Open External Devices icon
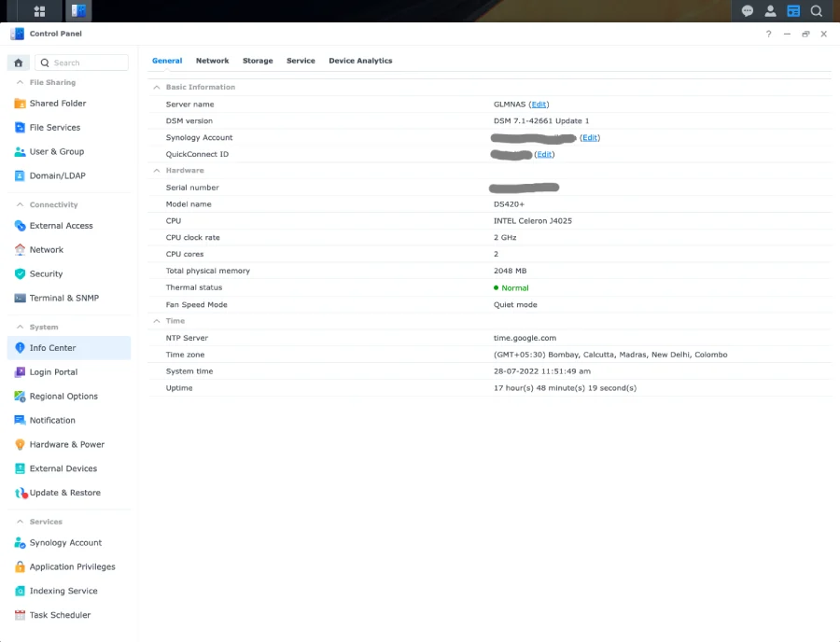 (x=20, y=468)
